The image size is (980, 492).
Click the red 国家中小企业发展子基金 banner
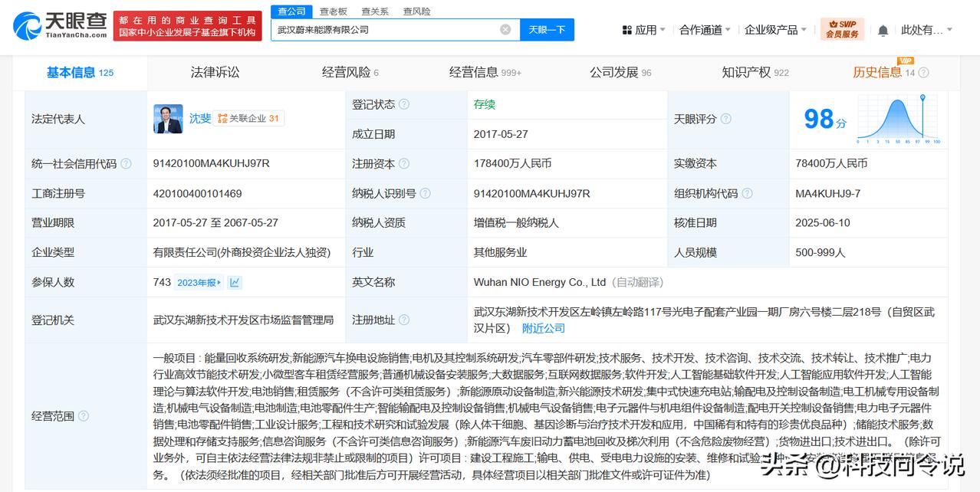(186, 26)
